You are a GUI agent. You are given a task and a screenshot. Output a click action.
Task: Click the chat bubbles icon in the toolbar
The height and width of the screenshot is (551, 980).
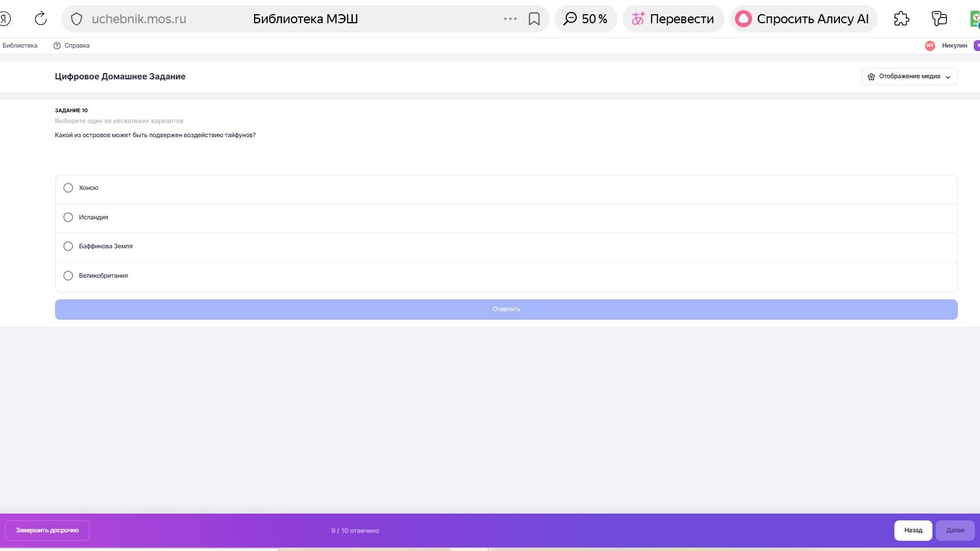click(939, 19)
